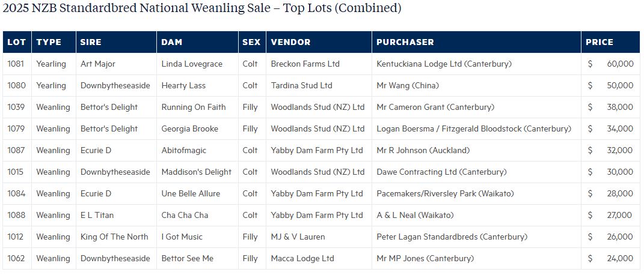Click the LOT column header
This screenshot has height=275, width=644.
(16, 42)
